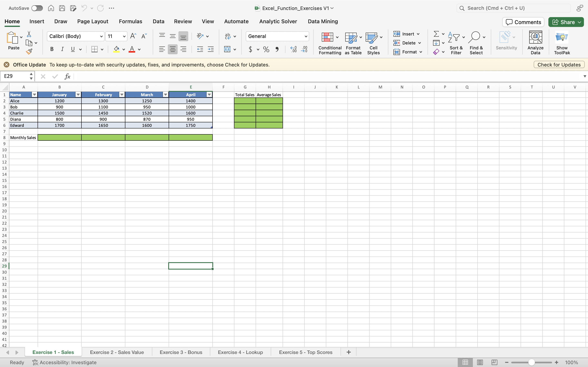Click the Check for Updates button
The image size is (588, 367).
559,64
